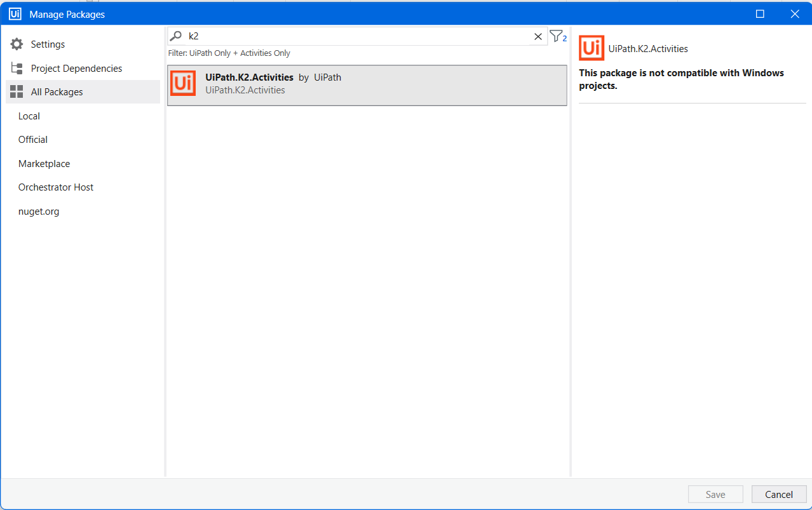Click the Windows compatibility warning message
This screenshot has width=812, height=510.
pos(681,79)
